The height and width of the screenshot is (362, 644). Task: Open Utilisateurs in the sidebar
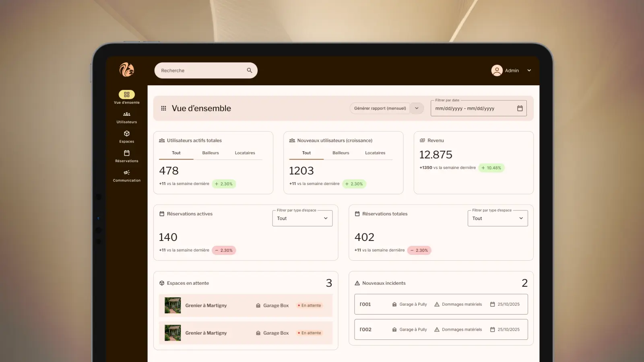pos(127,117)
